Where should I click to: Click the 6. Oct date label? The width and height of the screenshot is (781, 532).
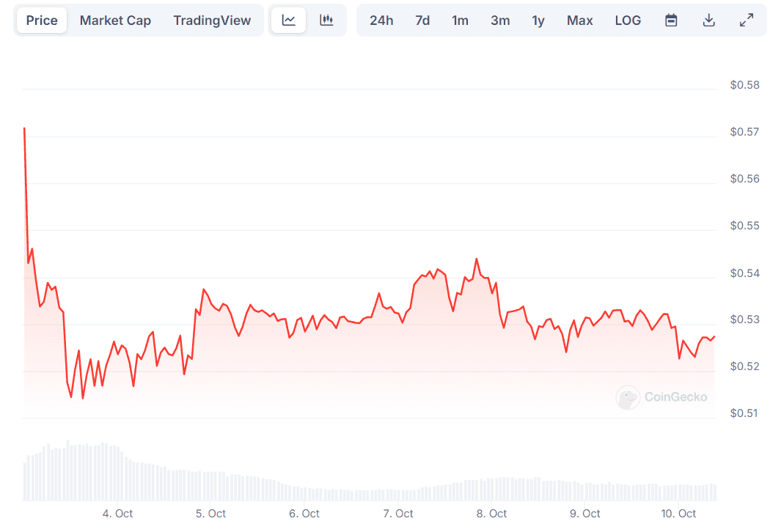pyautogui.click(x=304, y=514)
